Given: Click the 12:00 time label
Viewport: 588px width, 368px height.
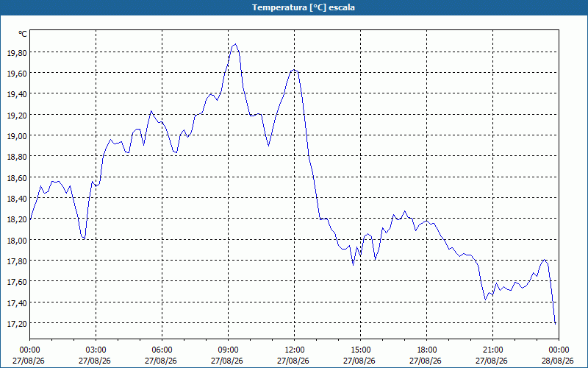Looking at the screenshot, I should click(295, 350).
